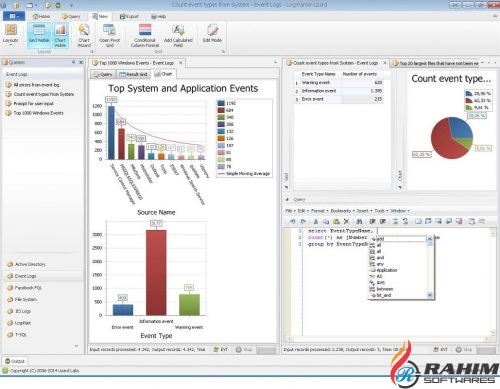Open the Layouts dropdown in the ribbon
The width and height of the screenshot is (500, 389).
[x=11, y=35]
